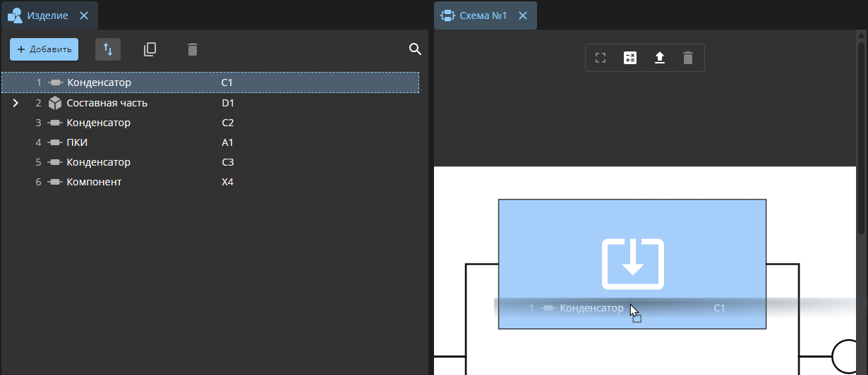Click the calculator icon in the schema toolbar
Screen dimensions: 868x375
[630, 58]
